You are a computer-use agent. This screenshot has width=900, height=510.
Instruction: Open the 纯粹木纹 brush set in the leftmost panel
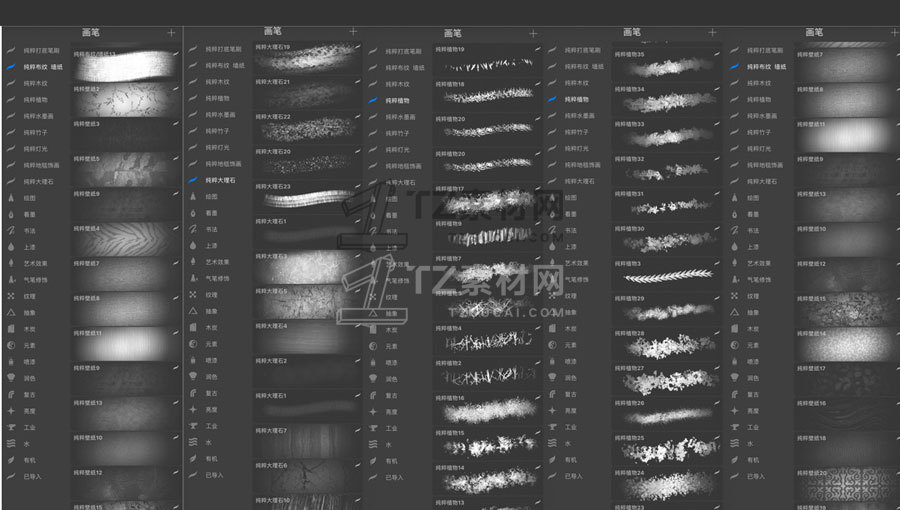35,83
